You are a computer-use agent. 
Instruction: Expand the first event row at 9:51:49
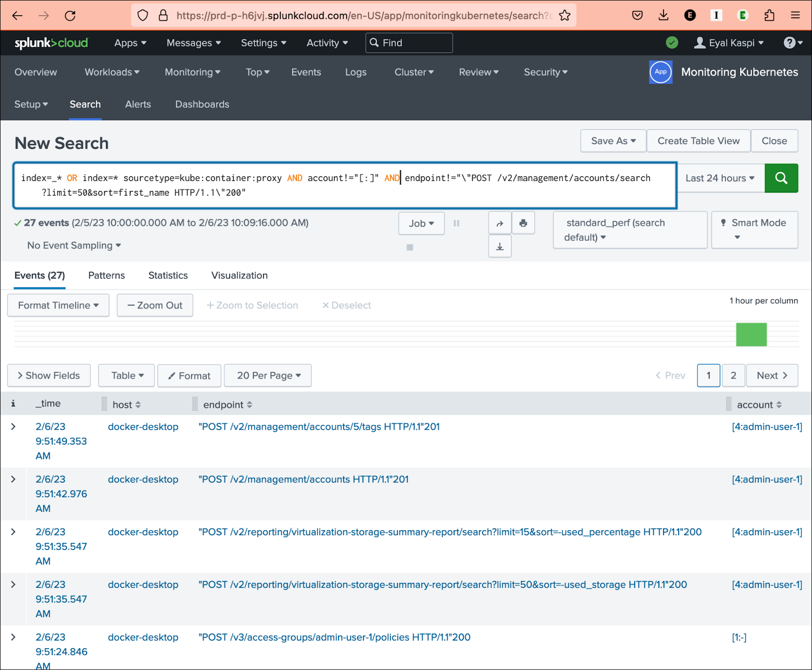click(x=13, y=427)
